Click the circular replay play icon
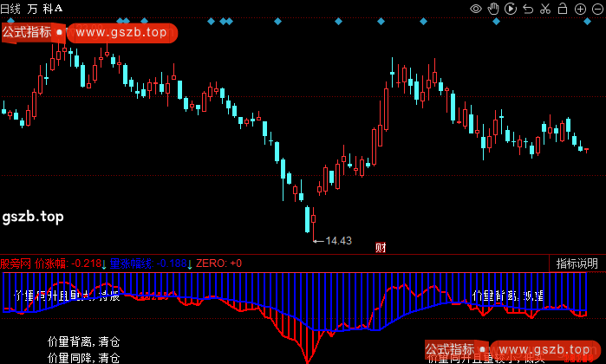 511,9
